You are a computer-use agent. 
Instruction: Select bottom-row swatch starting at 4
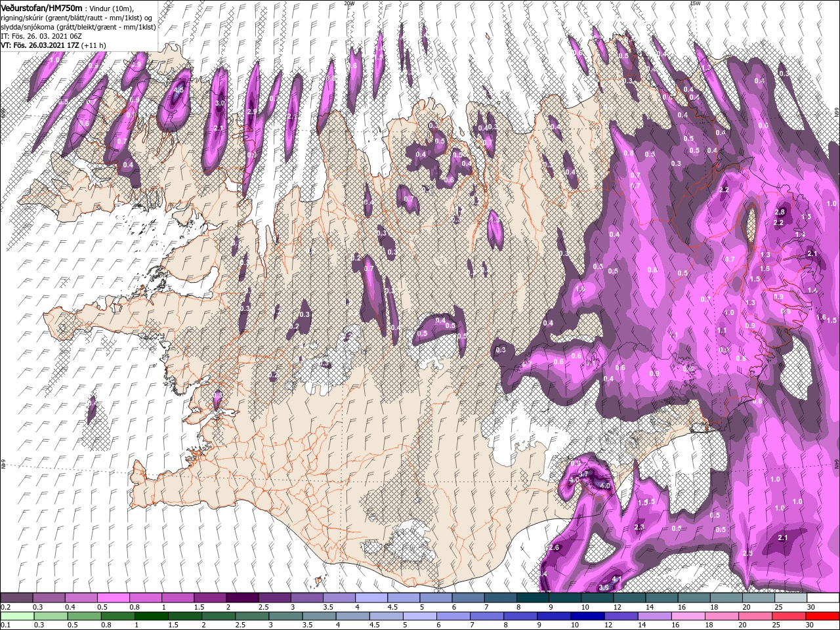352,616
